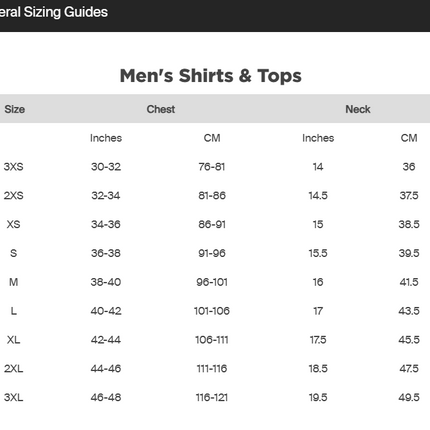The height and width of the screenshot is (430, 430).
Task: Select the Neck column header
Action: 358,109
